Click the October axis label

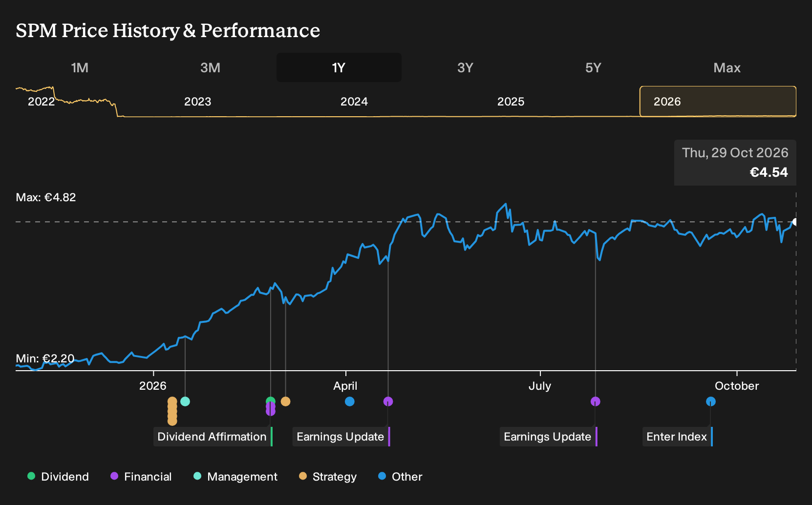click(x=737, y=386)
